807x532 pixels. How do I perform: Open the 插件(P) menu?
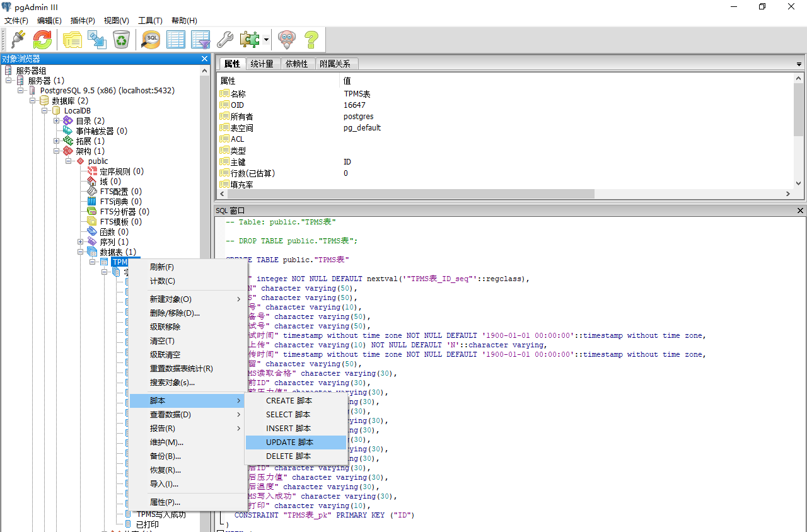pos(83,21)
